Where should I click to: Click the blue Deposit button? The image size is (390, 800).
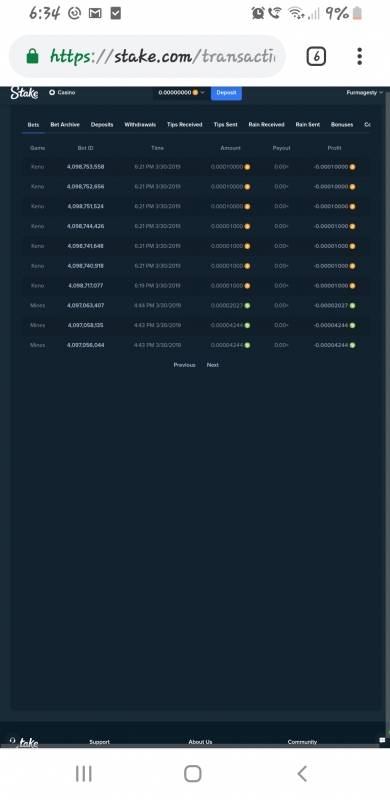tap(226, 93)
